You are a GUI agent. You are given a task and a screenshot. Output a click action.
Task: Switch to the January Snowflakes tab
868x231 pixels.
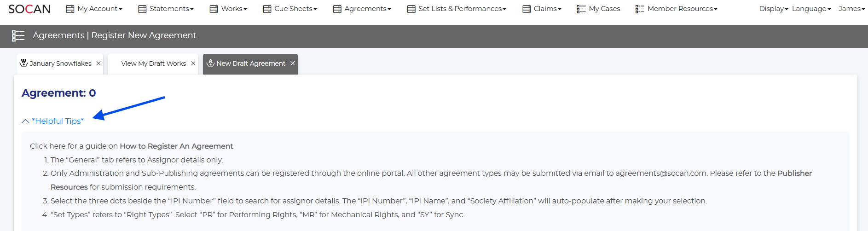point(60,64)
